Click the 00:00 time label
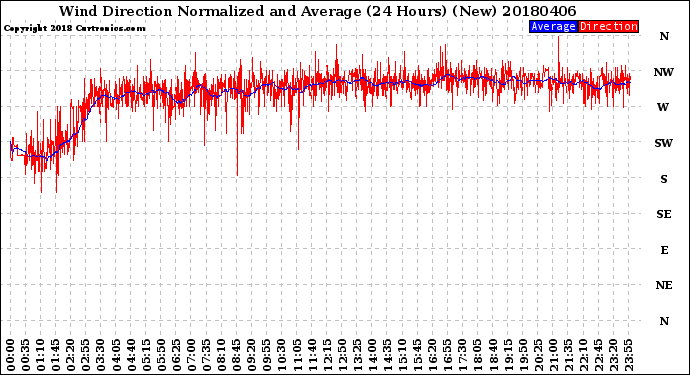 coord(11,355)
